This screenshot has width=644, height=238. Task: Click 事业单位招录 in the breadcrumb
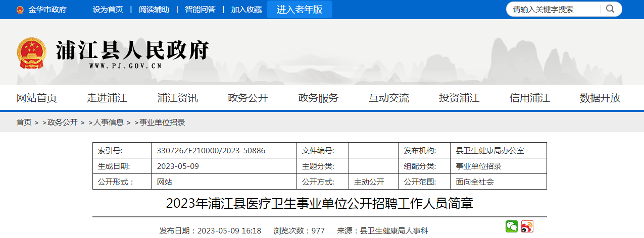pos(162,123)
